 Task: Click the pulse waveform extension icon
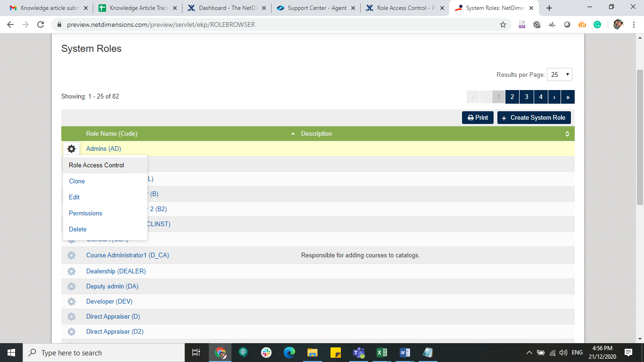click(x=552, y=25)
